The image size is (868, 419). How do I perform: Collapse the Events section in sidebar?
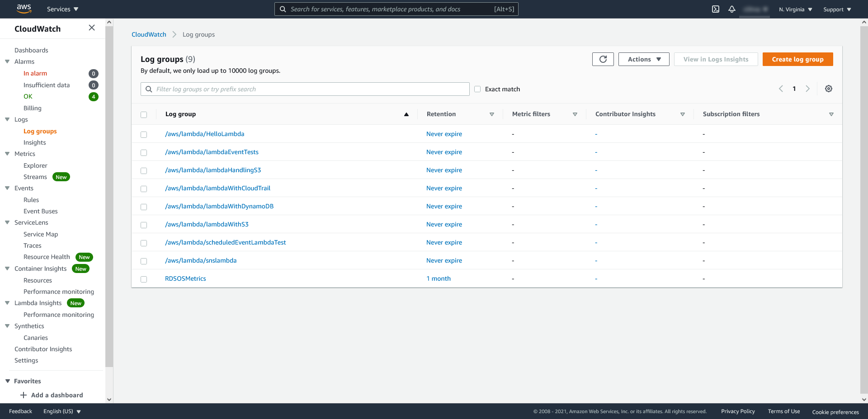7,188
